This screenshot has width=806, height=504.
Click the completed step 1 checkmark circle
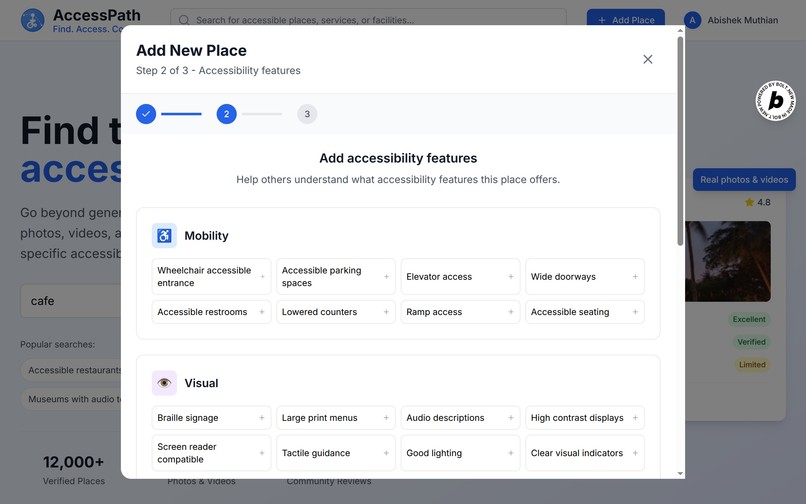(x=146, y=114)
